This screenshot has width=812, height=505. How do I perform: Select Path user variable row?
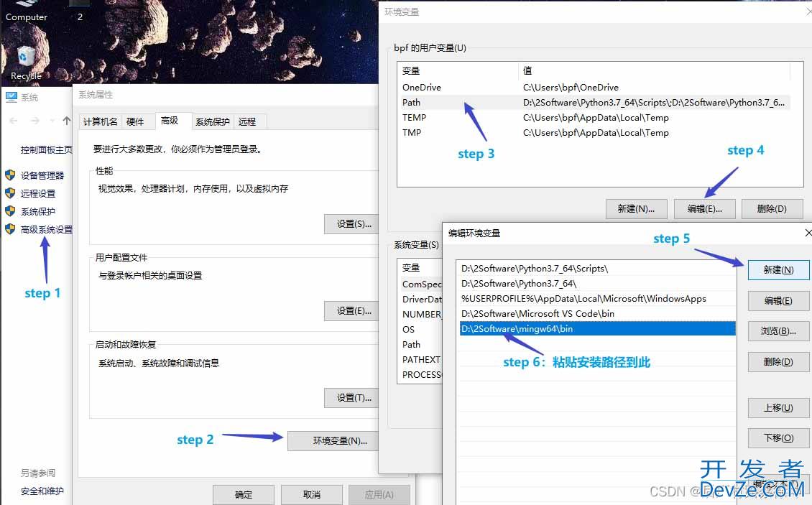tap(594, 102)
